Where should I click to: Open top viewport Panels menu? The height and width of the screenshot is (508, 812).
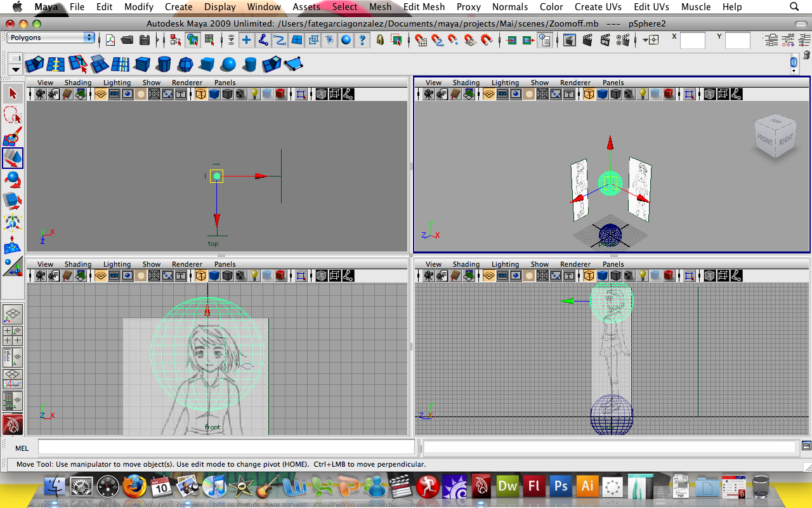click(x=225, y=83)
